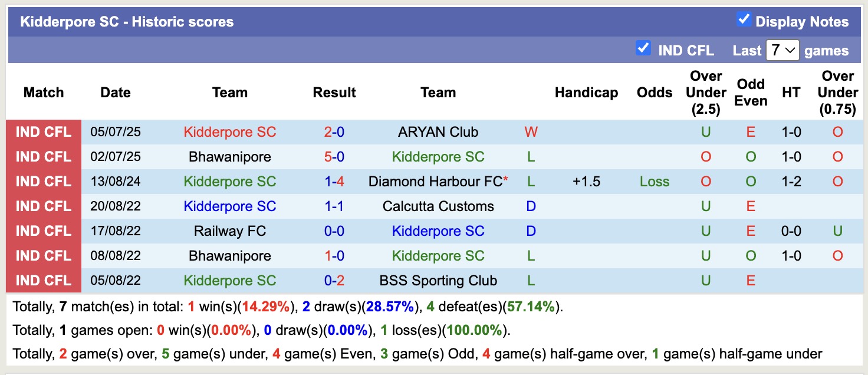868x375 pixels.
Task: Select the IND CFL badge next to Railway FC match
Action: 44,231
